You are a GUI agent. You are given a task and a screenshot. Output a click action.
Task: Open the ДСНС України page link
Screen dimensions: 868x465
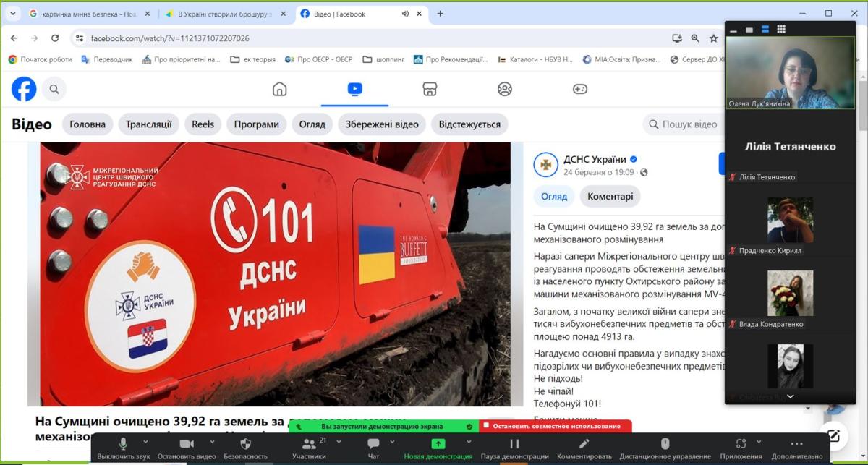click(x=595, y=159)
